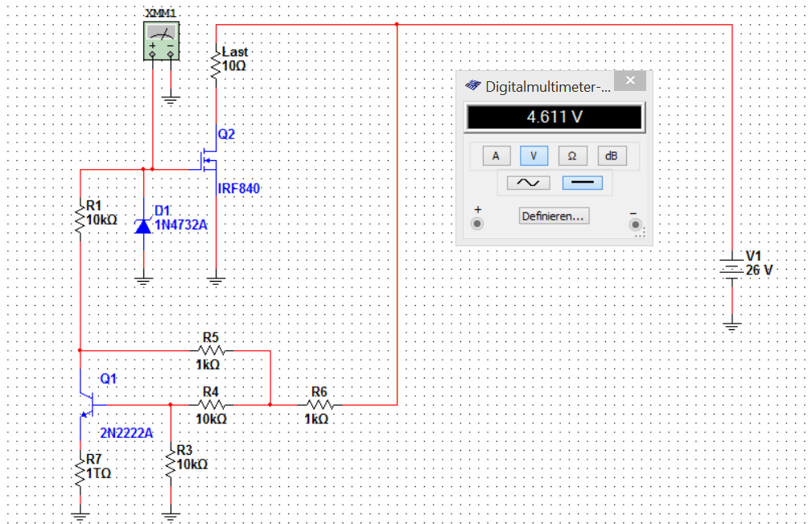The image size is (812, 524).
Task: Click the multimeter positive terminal
Action: coord(477,224)
